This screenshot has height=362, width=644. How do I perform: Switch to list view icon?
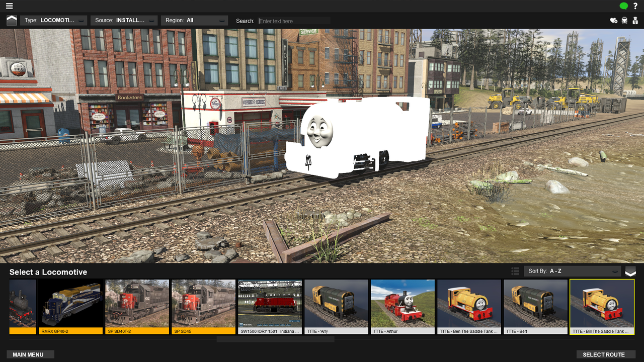tap(515, 271)
